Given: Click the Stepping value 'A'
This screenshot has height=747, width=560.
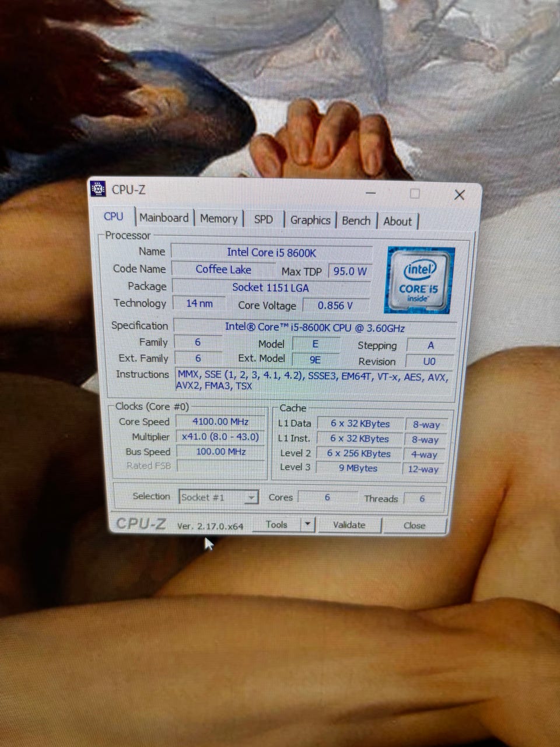Looking at the screenshot, I should tap(430, 345).
